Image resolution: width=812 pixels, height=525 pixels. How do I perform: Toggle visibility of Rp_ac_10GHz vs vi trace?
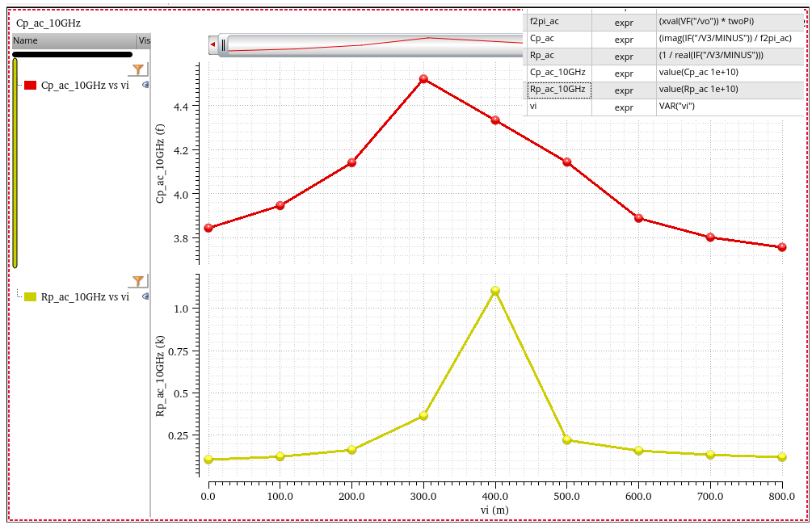pyautogui.click(x=146, y=296)
